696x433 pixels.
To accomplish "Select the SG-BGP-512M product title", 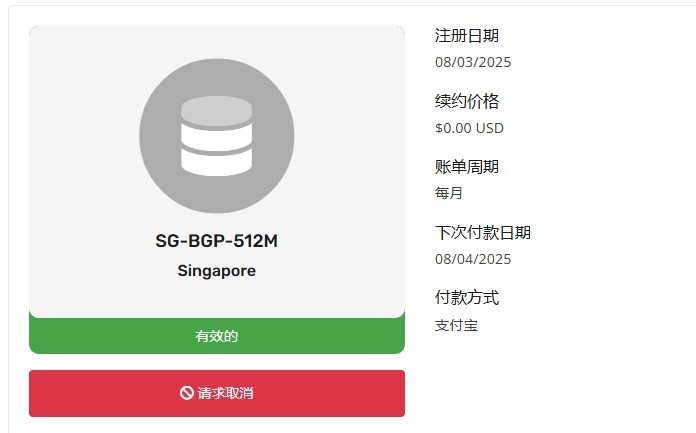I will coord(217,241).
